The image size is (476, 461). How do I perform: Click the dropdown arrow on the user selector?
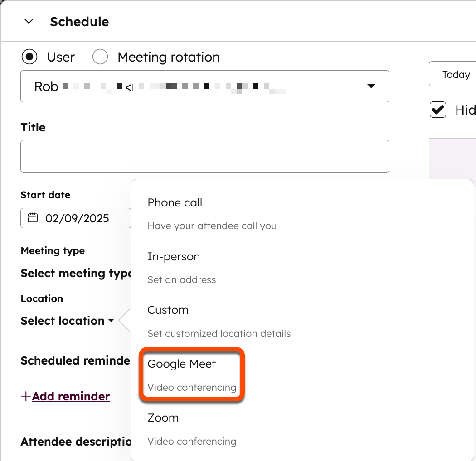tap(371, 86)
